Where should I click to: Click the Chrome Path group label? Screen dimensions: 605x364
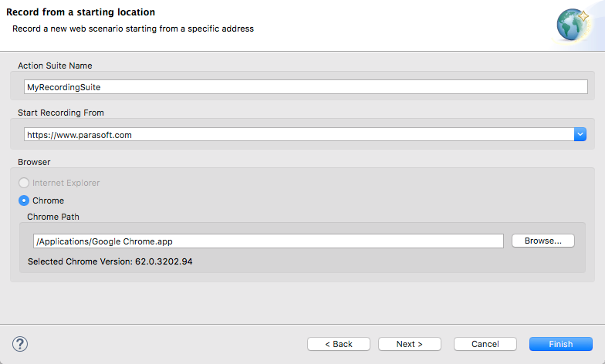(53, 217)
